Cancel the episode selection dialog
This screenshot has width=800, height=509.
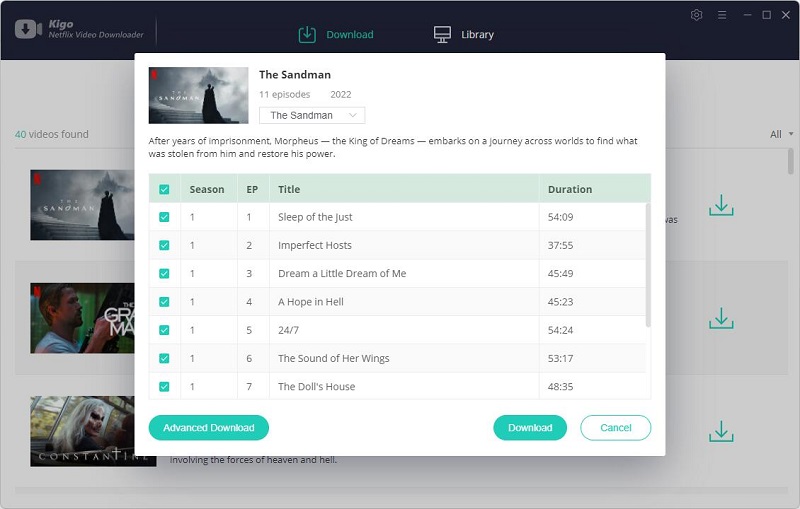tap(615, 427)
